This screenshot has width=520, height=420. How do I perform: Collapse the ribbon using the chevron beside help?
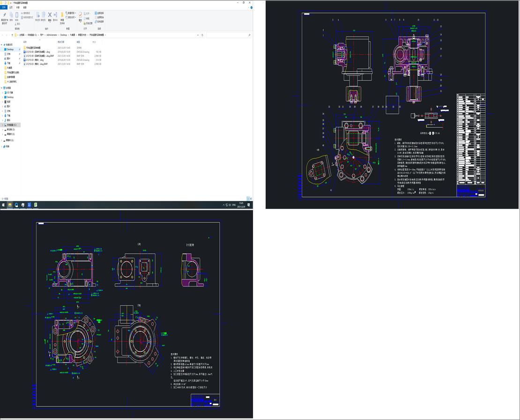(x=248, y=7)
